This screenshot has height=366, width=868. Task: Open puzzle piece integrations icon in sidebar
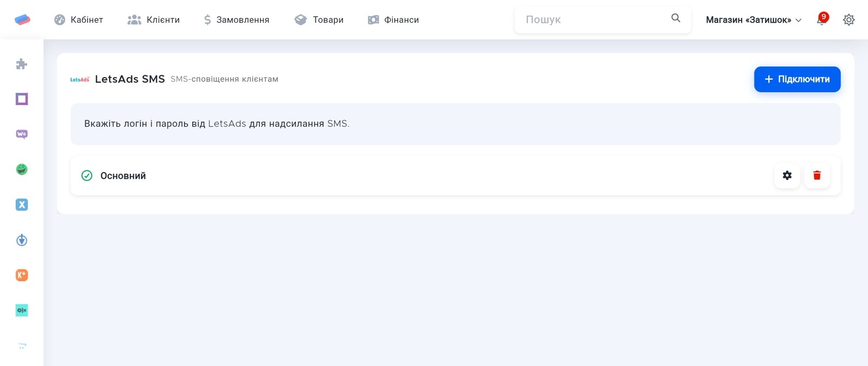pyautogui.click(x=22, y=64)
